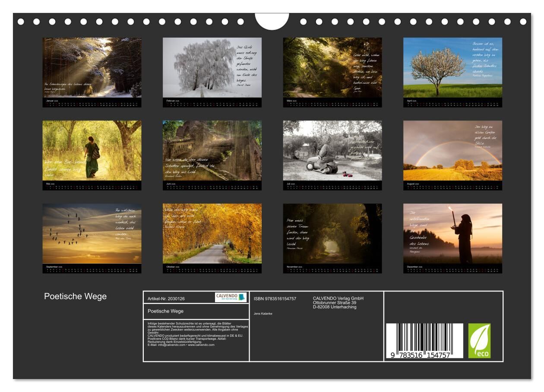Click the ISBN 9783516154757 label
The image size is (544, 392).
point(275,298)
